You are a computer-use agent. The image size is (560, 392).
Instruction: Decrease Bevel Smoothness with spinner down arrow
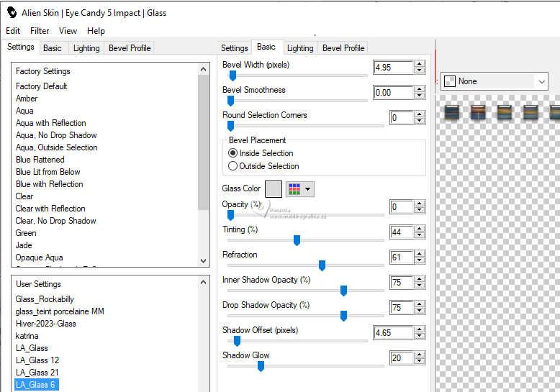click(x=420, y=96)
